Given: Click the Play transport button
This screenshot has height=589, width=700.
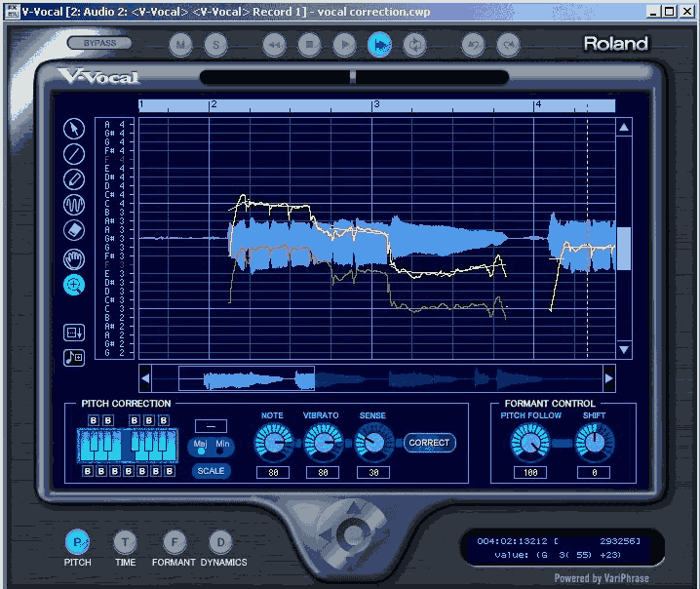Looking at the screenshot, I should click(344, 45).
